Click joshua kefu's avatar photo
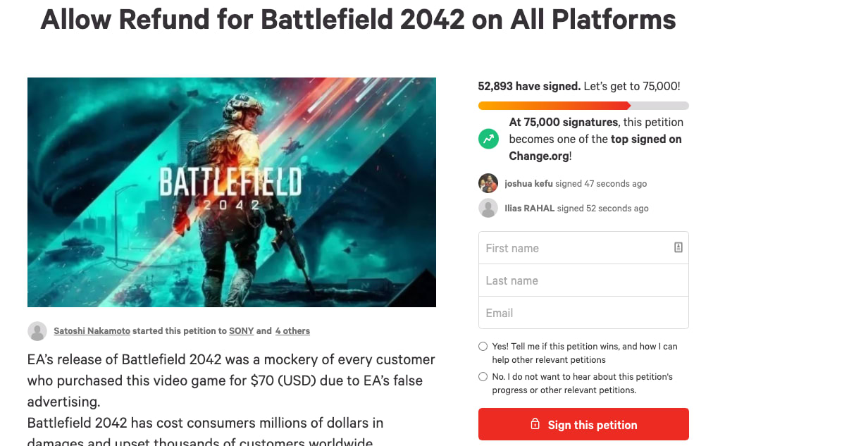Image resolution: width=868 pixels, height=446 pixels. (x=488, y=183)
